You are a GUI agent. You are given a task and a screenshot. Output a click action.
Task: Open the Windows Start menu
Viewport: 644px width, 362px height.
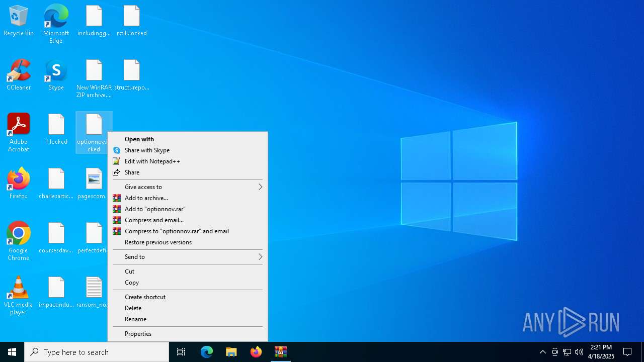pyautogui.click(x=12, y=352)
